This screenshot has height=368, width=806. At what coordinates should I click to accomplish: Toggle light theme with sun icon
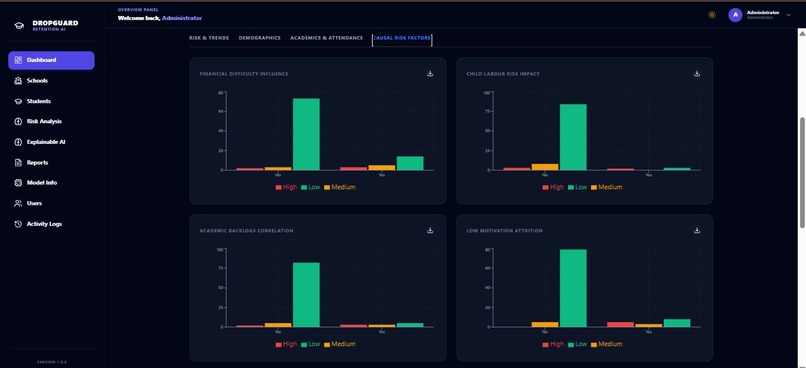point(712,15)
